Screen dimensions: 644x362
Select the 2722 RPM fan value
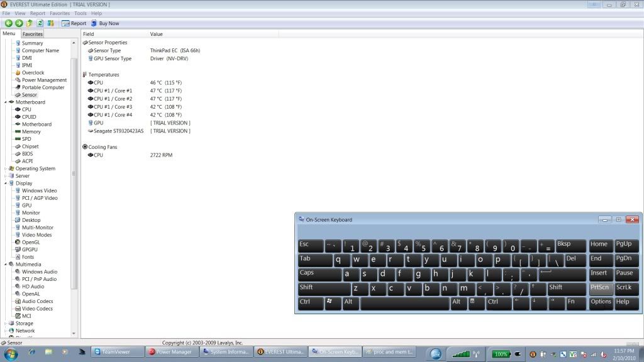click(161, 155)
